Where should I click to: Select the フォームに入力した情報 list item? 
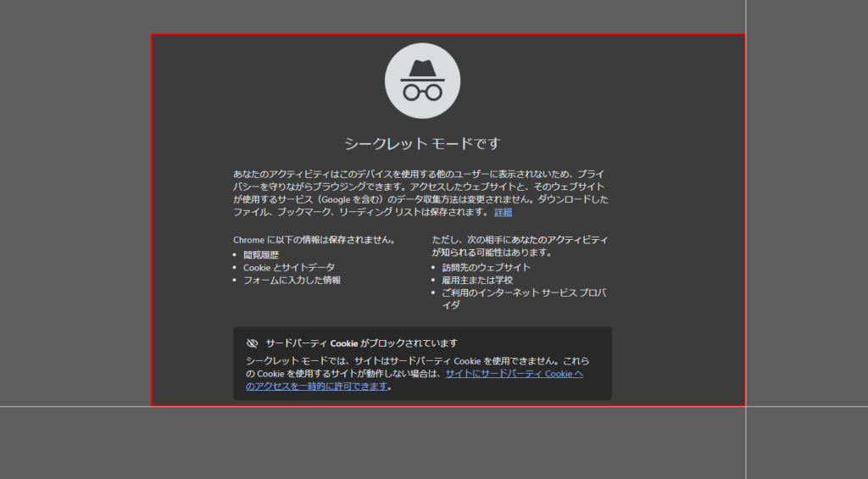point(292,280)
